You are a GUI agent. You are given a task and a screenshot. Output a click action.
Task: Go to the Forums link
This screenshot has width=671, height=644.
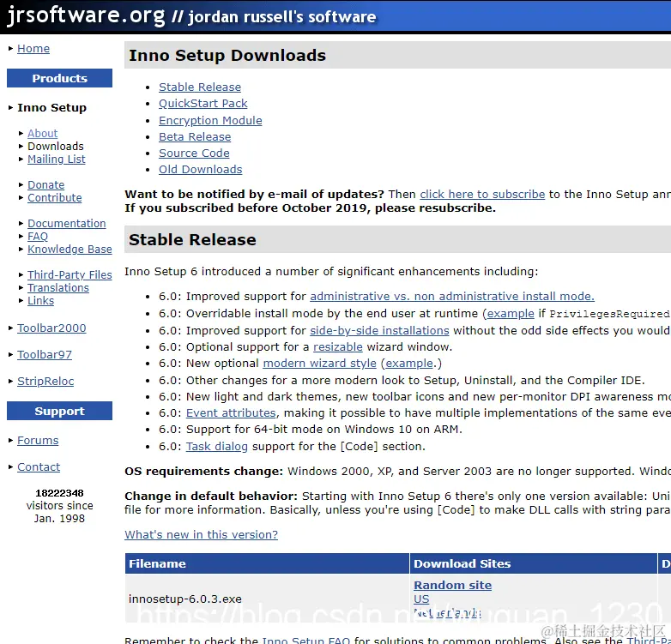coord(38,441)
